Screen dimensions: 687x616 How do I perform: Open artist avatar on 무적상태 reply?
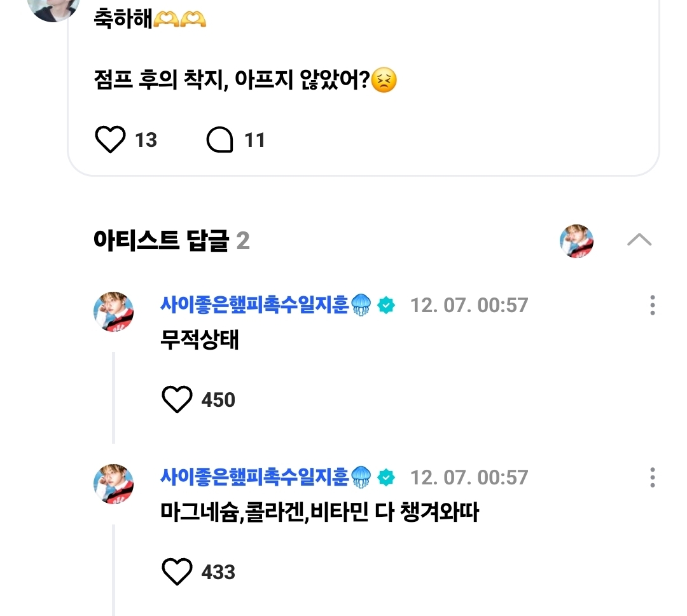114,311
